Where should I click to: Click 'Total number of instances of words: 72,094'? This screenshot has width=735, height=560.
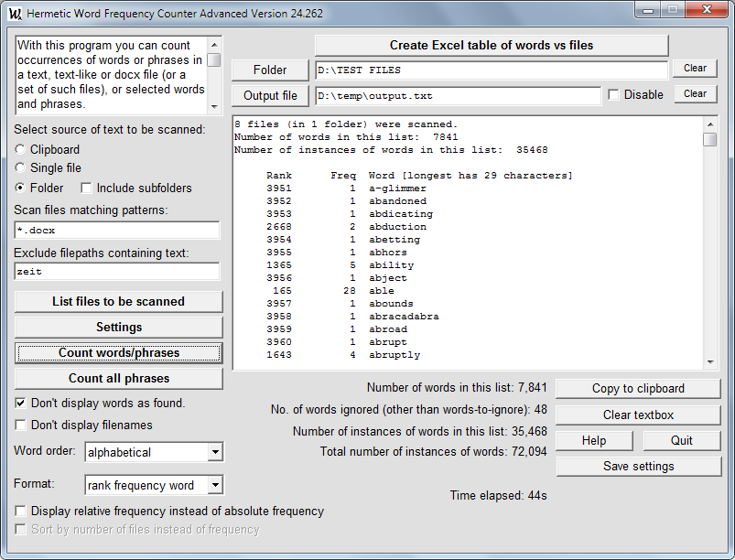(433, 452)
